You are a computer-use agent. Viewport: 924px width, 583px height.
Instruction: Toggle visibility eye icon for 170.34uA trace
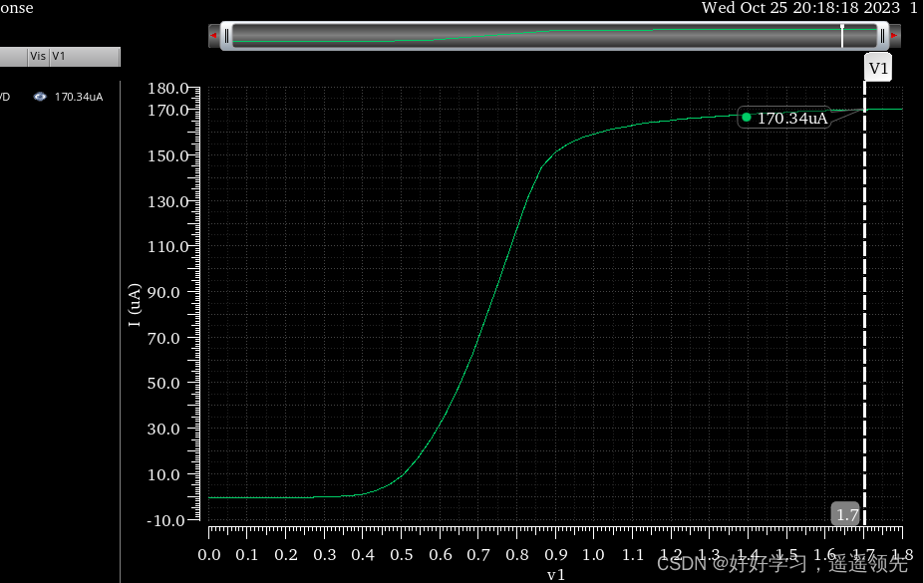(x=40, y=97)
